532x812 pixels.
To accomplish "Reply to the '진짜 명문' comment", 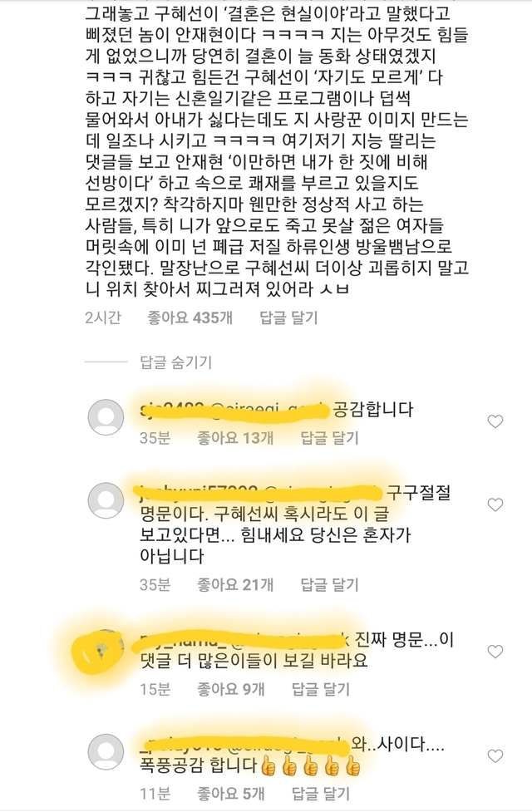I will coord(321,689).
